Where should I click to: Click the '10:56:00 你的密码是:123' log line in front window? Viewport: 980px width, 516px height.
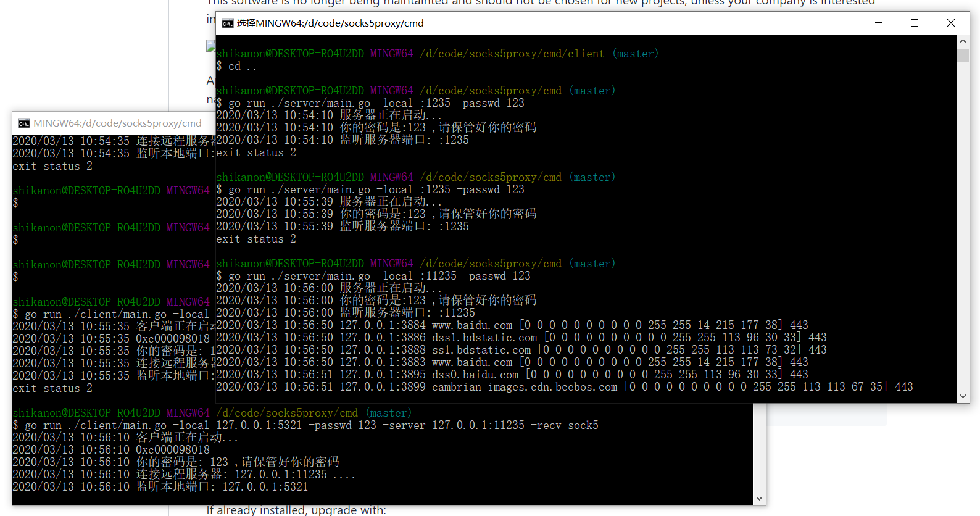click(376, 301)
